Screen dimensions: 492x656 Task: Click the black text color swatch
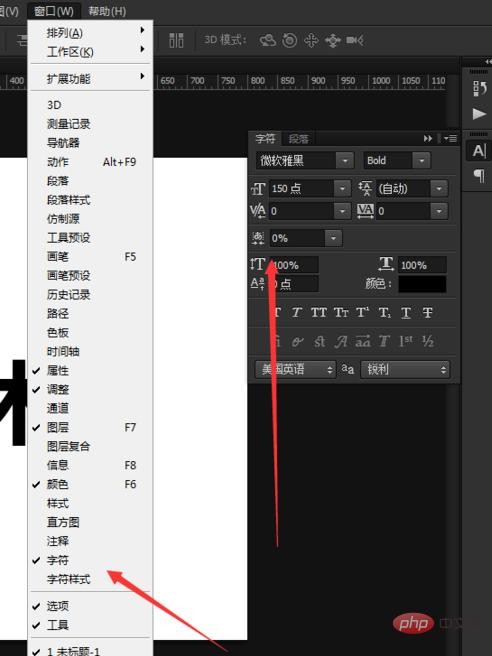coord(422,284)
